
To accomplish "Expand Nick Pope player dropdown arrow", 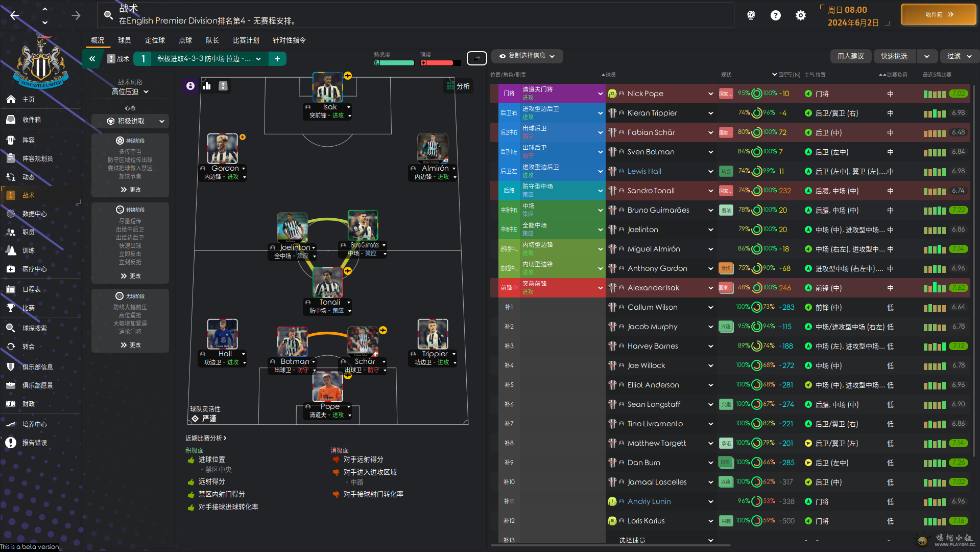I will pos(710,94).
